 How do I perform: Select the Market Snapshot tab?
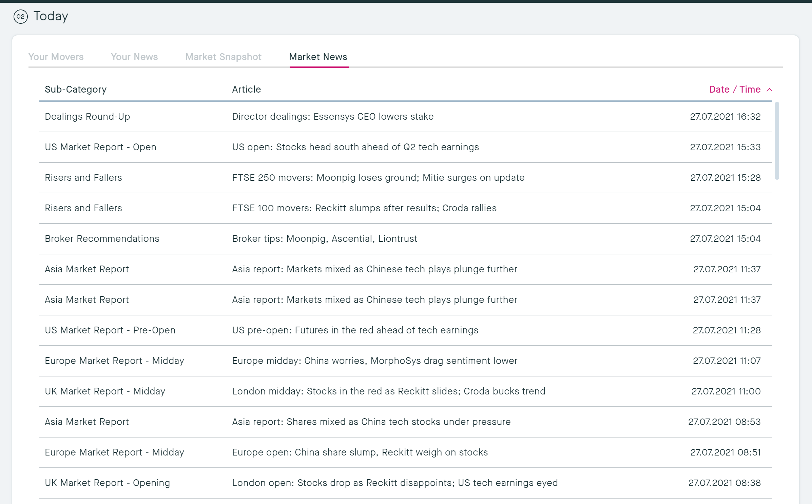223,57
